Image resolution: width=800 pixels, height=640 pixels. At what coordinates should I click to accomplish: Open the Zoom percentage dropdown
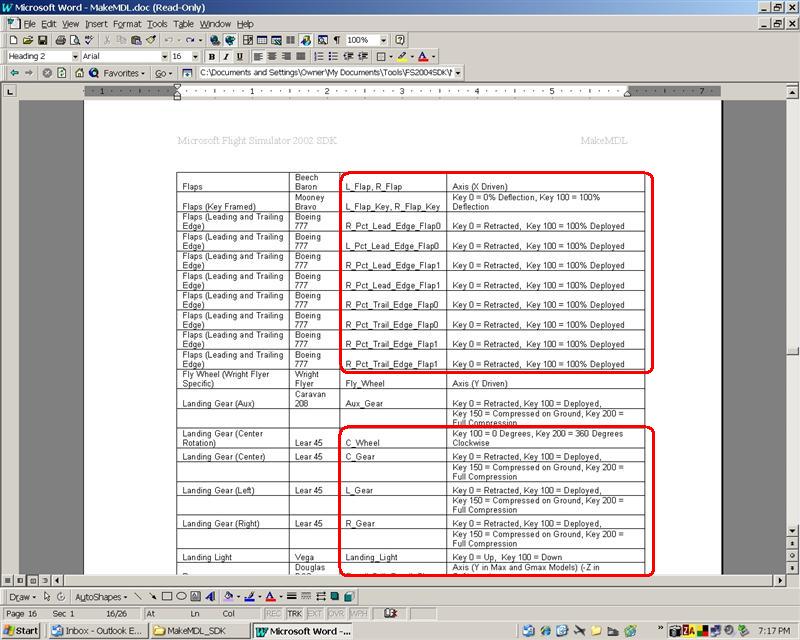pyautogui.click(x=383, y=40)
